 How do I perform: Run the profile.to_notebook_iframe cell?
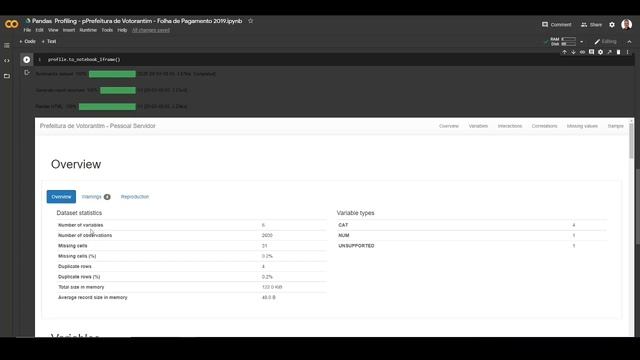pyautogui.click(x=27, y=60)
